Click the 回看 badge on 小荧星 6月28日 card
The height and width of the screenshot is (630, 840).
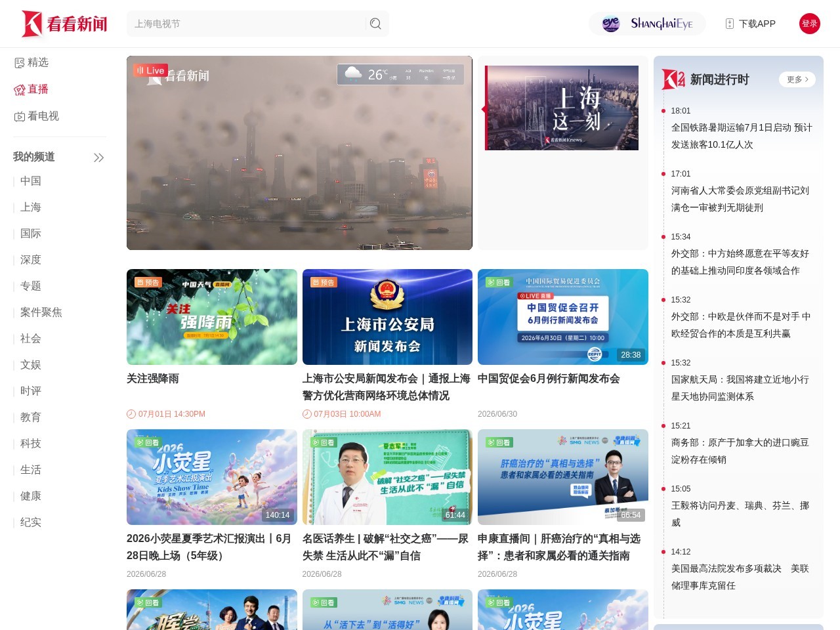[148, 442]
